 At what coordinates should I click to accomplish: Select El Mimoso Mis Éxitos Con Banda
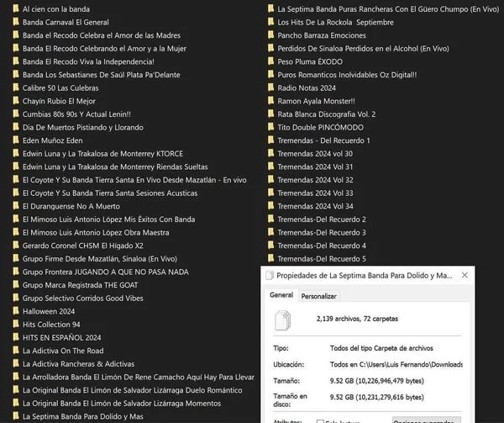click(x=108, y=219)
